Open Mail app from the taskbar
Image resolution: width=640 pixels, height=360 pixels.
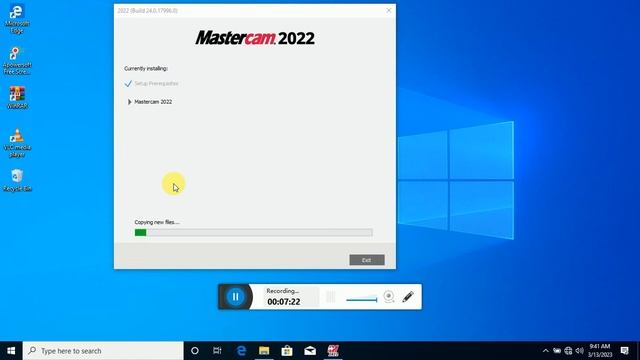[310, 351]
